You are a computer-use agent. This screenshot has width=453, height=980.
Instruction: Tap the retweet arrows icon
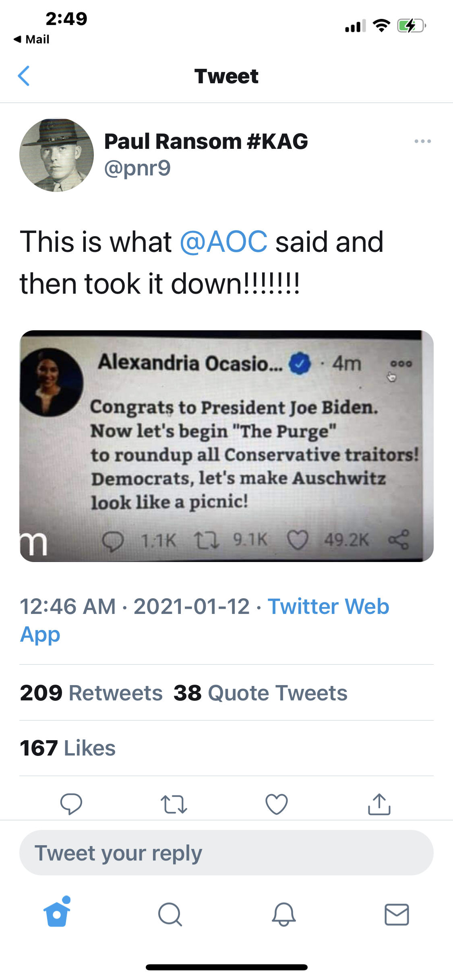click(x=174, y=804)
